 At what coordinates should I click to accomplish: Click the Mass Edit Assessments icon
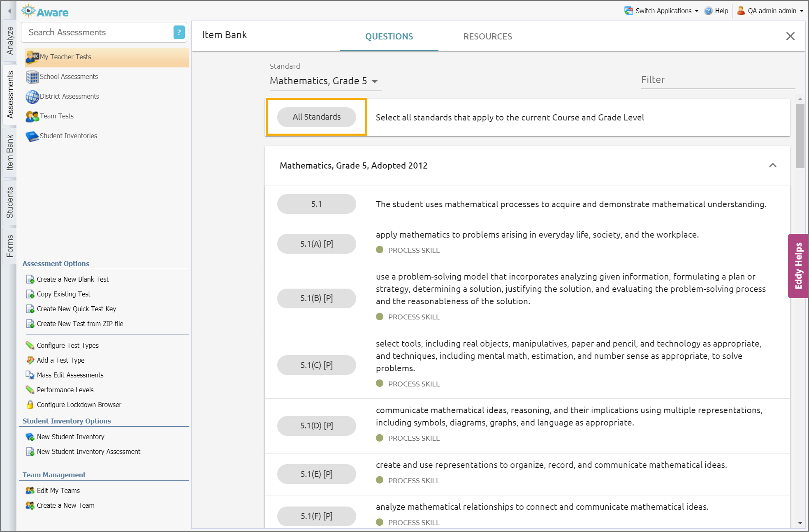point(30,375)
